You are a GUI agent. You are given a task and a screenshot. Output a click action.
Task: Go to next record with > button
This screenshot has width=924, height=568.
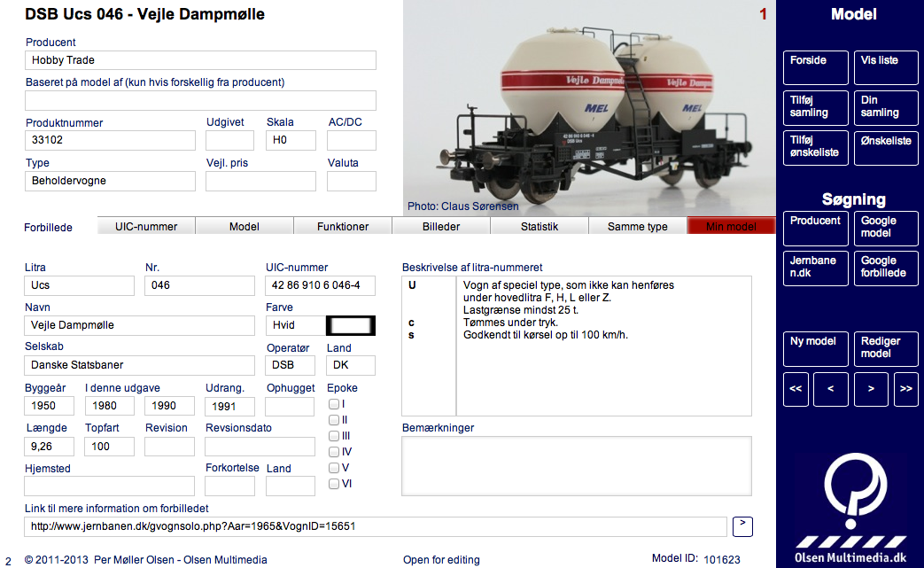871,389
